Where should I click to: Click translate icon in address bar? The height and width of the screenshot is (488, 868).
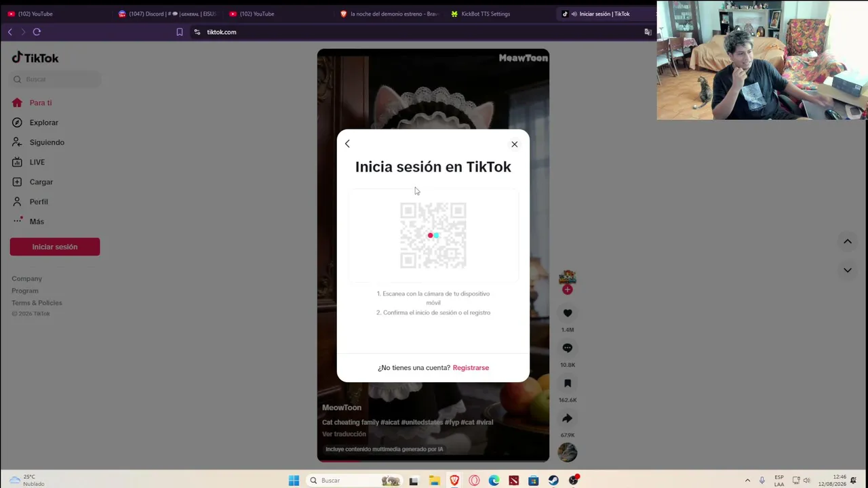coord(648,32)
